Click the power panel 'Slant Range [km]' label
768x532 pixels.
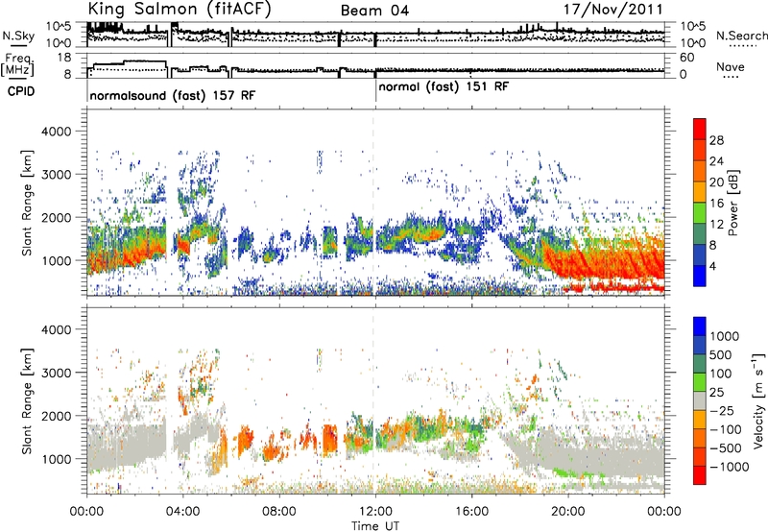pyautogui.click(x=27, y=203)
